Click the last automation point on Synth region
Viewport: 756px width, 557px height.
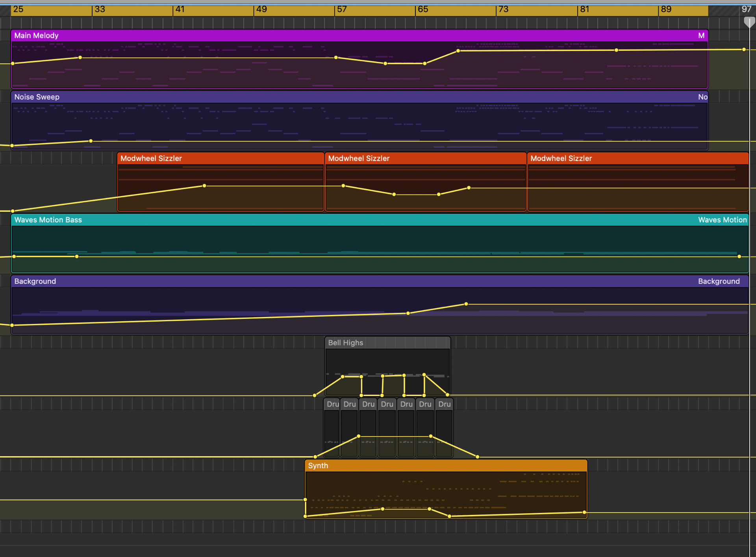point(584,512)
